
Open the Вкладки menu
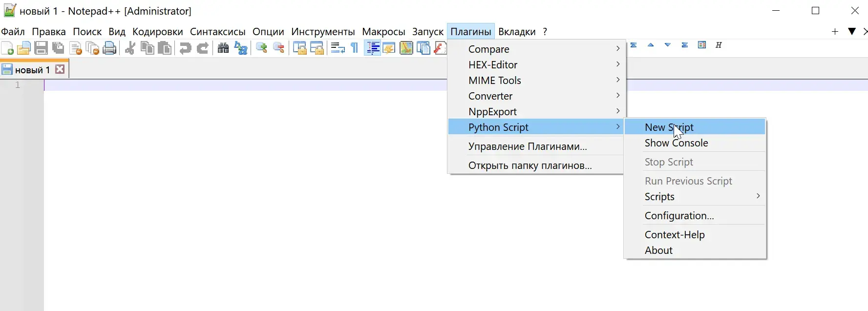pyautogui.click(x=517, y=32)
